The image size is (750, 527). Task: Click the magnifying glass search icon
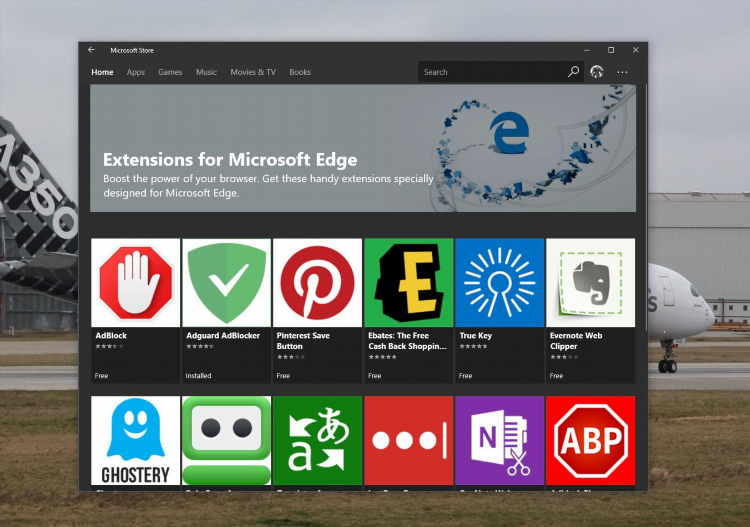tap(574, 72)
